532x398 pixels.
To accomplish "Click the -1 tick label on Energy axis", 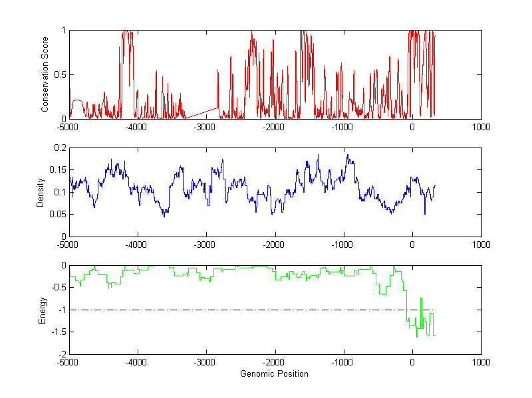I will [x=61, y=310].
